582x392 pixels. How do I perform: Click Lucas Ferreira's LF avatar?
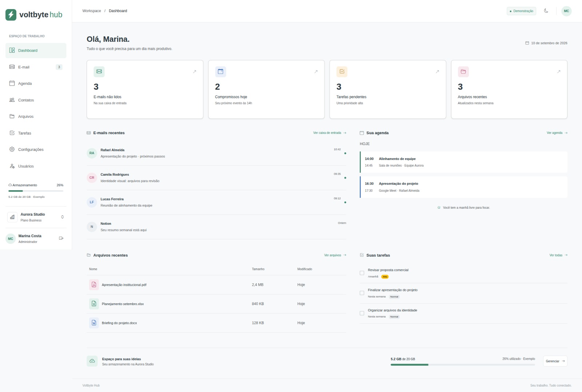coord(92,202)
